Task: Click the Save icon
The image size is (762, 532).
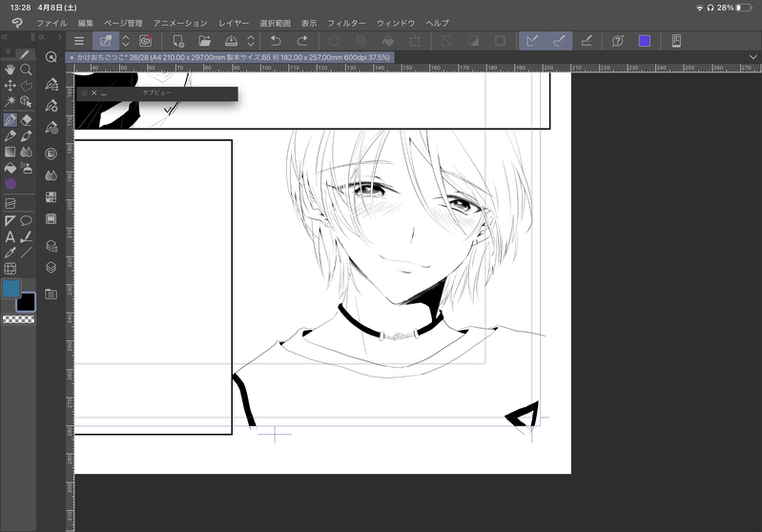Action: point(232,41)
